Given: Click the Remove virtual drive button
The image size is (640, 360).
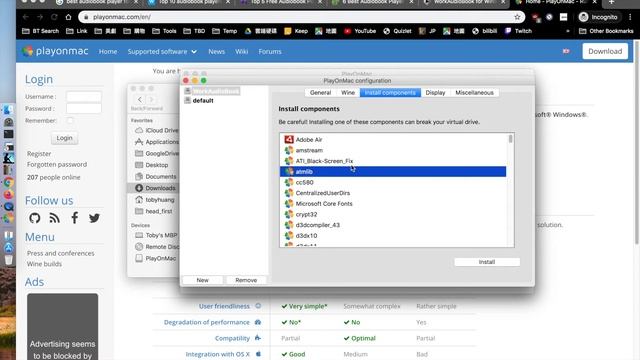Looking at the screenshot, I should [x=246, y=280].
